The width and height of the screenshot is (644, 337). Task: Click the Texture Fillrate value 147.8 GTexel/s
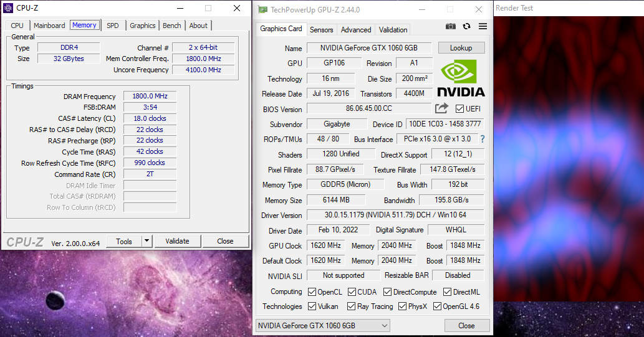(453, 169)
